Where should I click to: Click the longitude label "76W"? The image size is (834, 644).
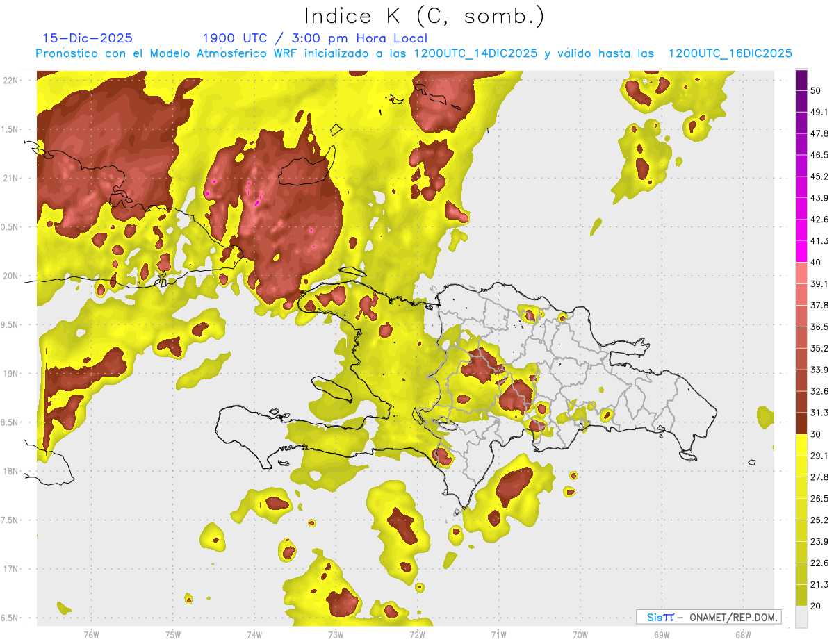91,635
